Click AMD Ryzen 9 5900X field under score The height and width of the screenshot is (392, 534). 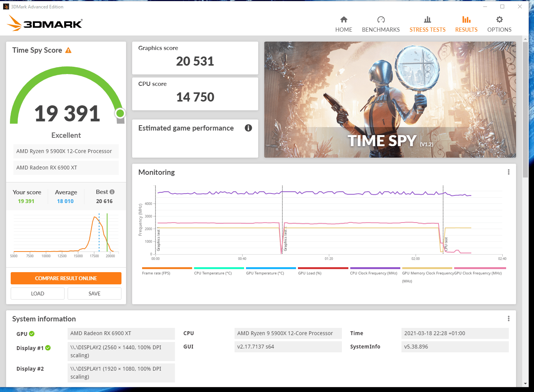click(x=66, y=151)
